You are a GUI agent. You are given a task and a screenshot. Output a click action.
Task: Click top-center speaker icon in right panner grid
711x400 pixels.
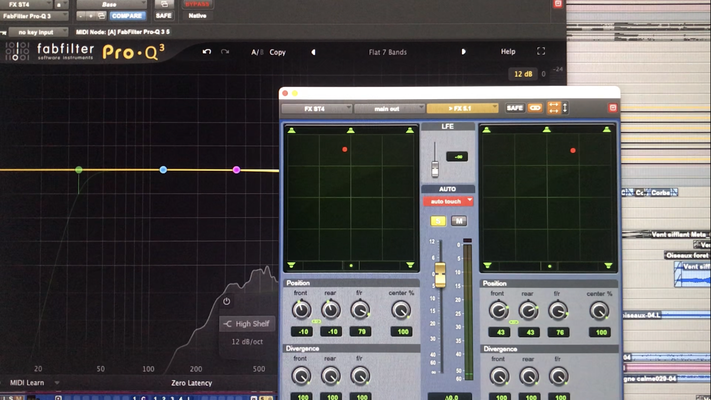point(547,130)
